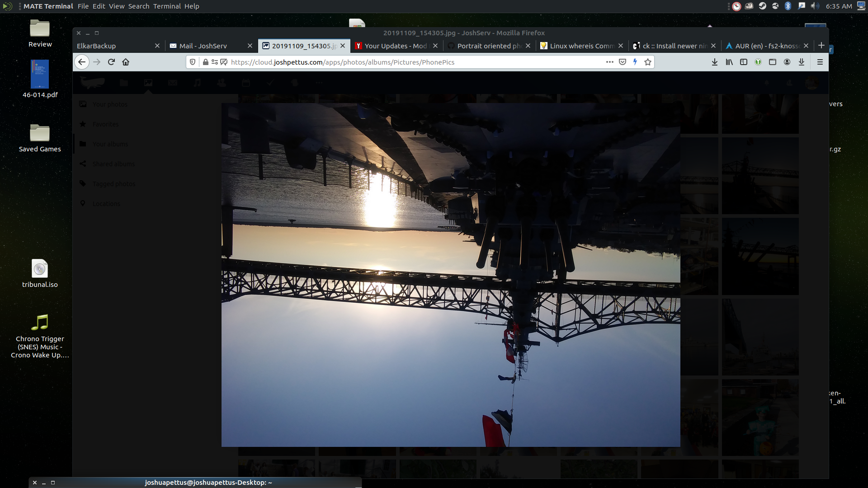Viewport: 868px width, 488px height.
Task: Click the browser-window extension toolbar icon
Action: click(773, 62)
